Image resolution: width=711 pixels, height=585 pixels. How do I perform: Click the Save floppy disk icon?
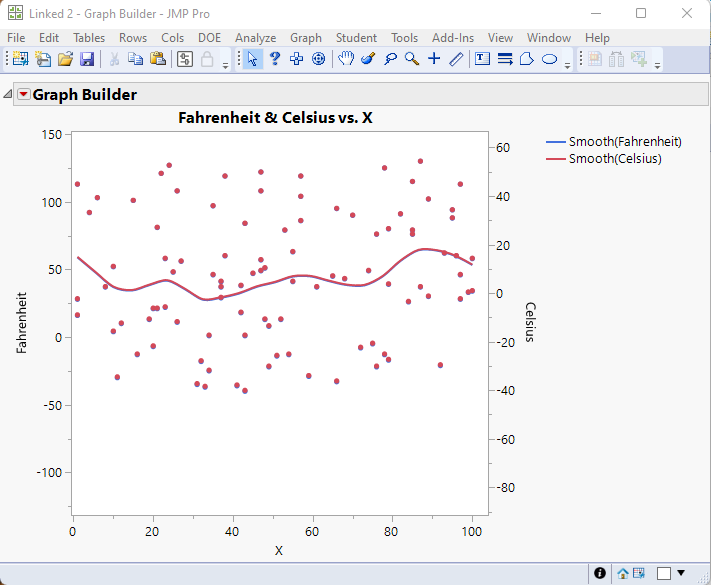87,59
